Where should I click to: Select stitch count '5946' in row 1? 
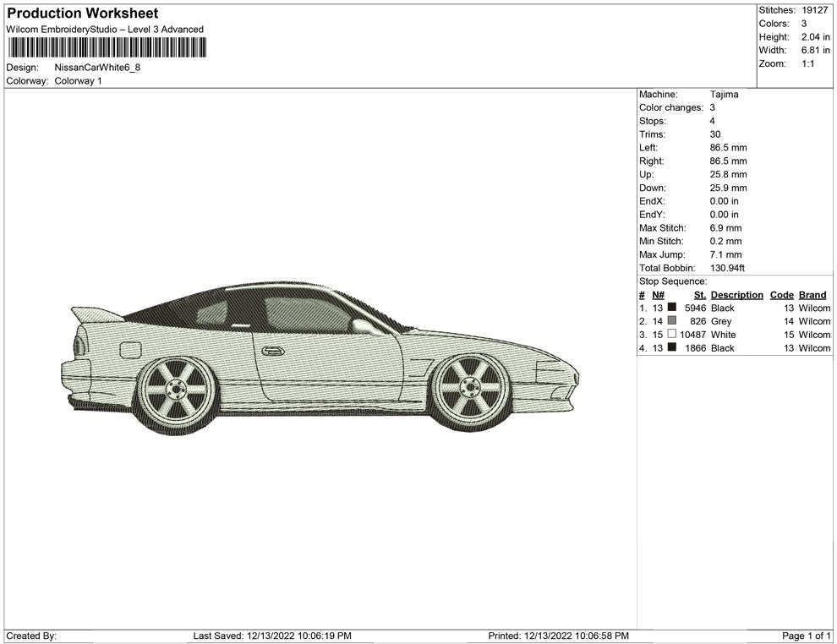click(x=696, y=308)
